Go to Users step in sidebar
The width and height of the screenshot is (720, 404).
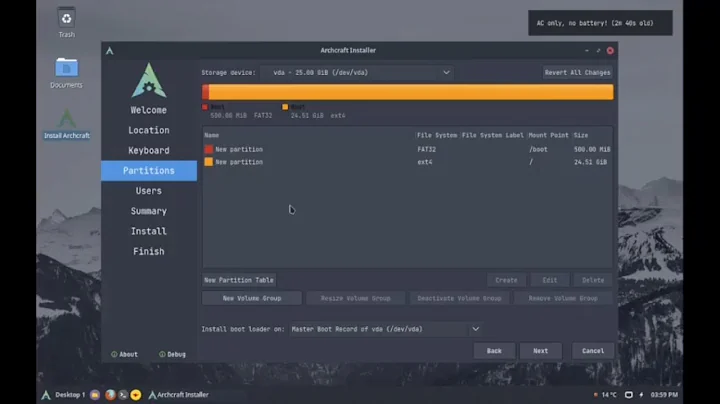point(149,191)
